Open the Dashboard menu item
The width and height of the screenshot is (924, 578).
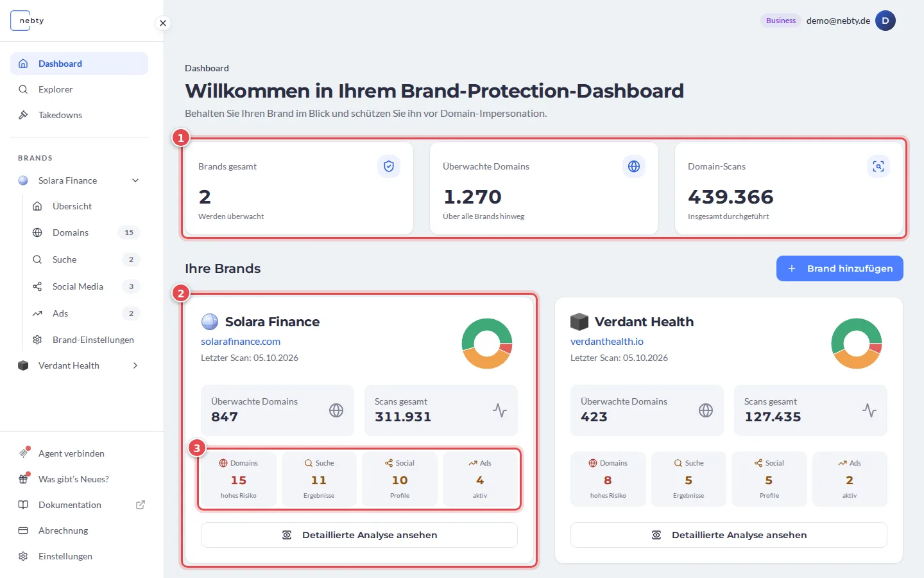pyautogui.click(x=79, y=64)
